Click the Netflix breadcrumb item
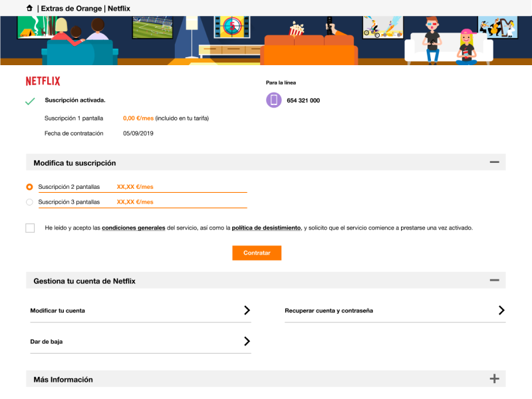 point(119,8)
